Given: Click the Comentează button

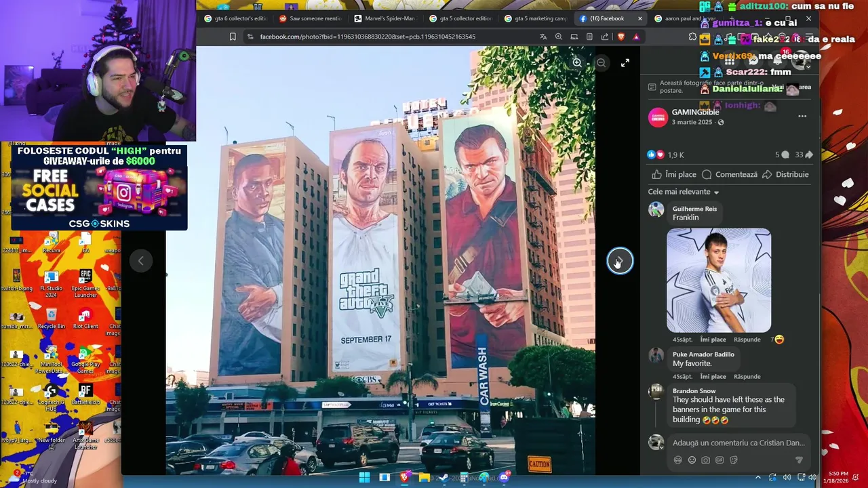Looking at the screenshot, I should point(730,174).
